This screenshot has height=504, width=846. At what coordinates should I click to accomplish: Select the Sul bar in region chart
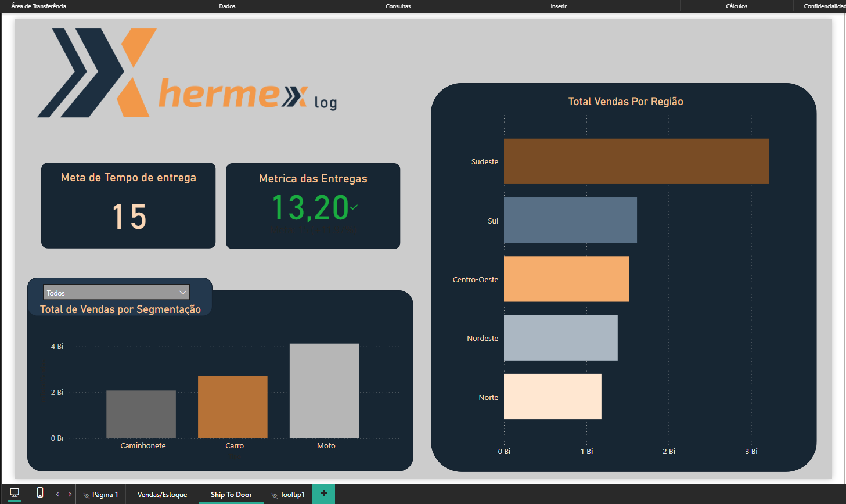click(570, 220)
